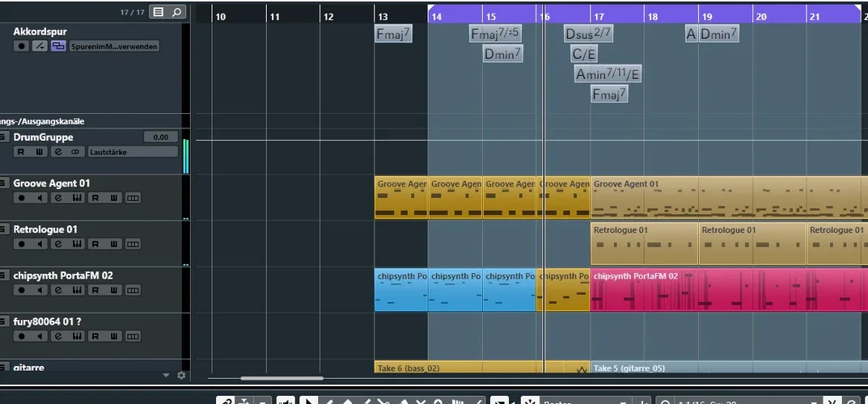Open track list settings gear icon

(181, 375)
